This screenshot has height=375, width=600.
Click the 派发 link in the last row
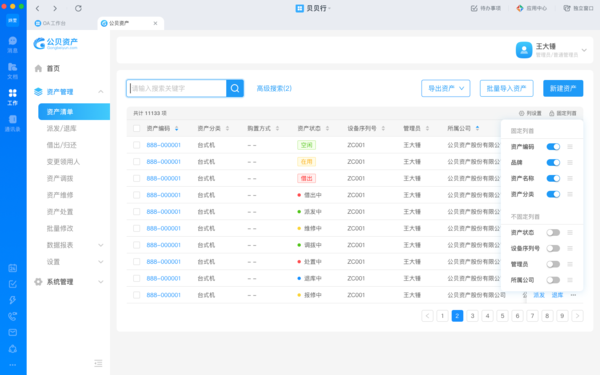click(x=539, y=295)
